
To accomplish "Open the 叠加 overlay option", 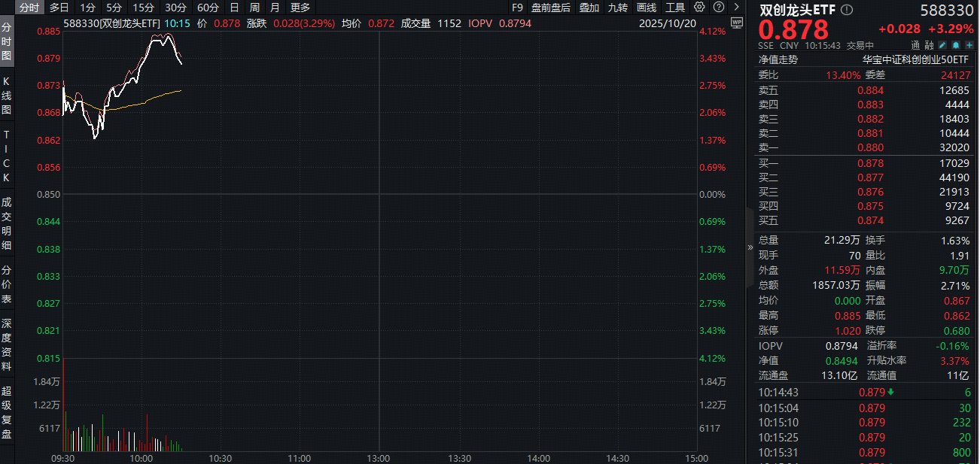I will 589,8.
